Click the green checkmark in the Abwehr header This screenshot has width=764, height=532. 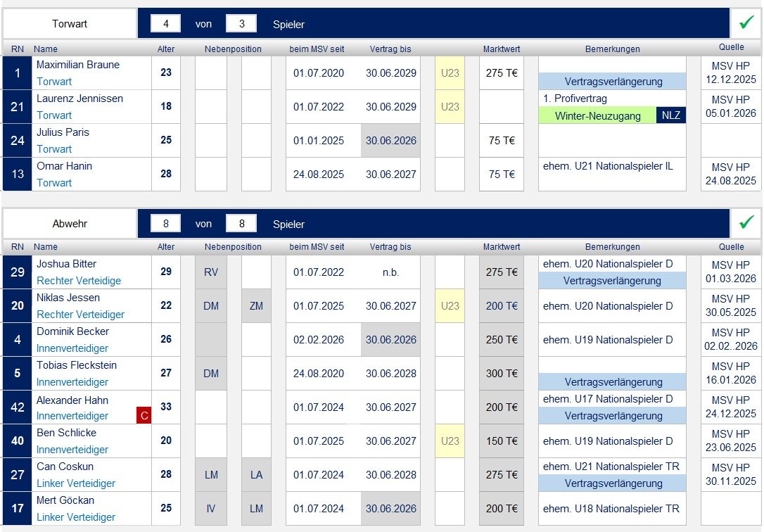pos(746,223)
